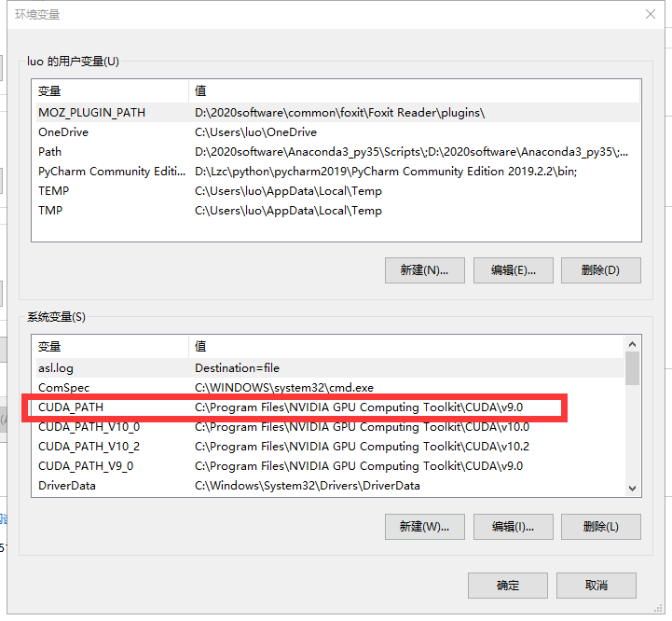Click the C:\WINDOWS\system32\cmd.exe value
Image resolution: width=672 pixels, height=621 pixels.
[284, 388]
